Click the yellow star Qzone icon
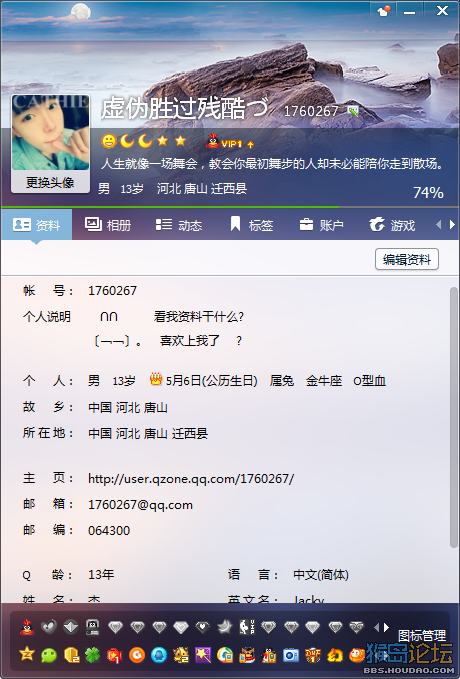460x679 pixels. [x=27, y=654]
